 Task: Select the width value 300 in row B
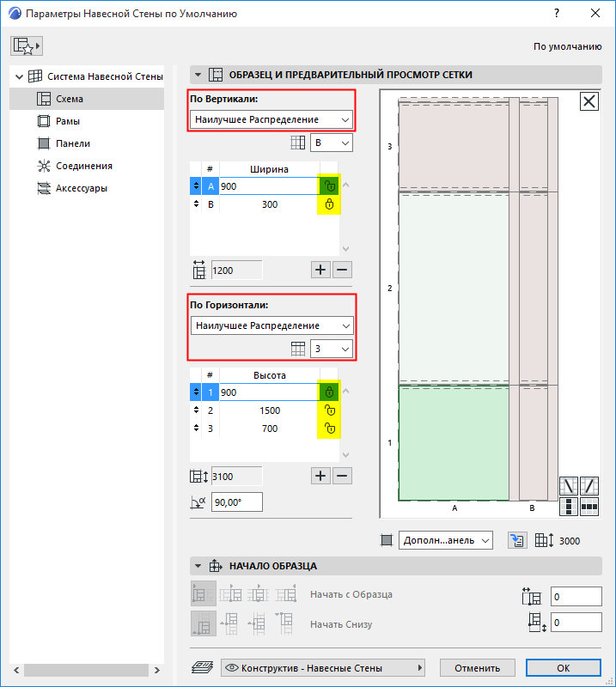(269, 204)
